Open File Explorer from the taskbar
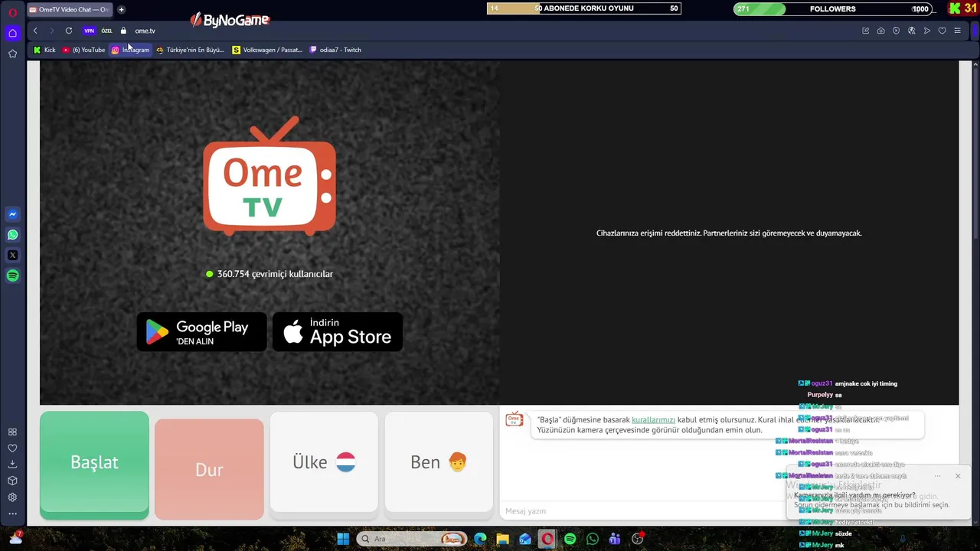The image size is (980, 551). coord(502,539)
